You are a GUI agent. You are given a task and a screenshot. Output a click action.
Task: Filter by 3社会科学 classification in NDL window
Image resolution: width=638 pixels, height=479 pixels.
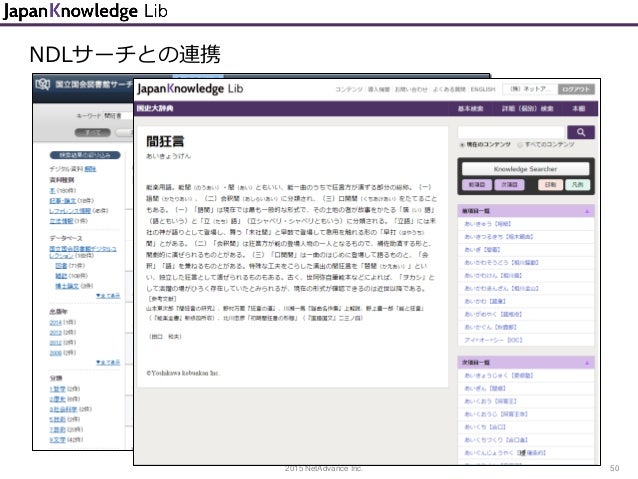click(63, 409)
